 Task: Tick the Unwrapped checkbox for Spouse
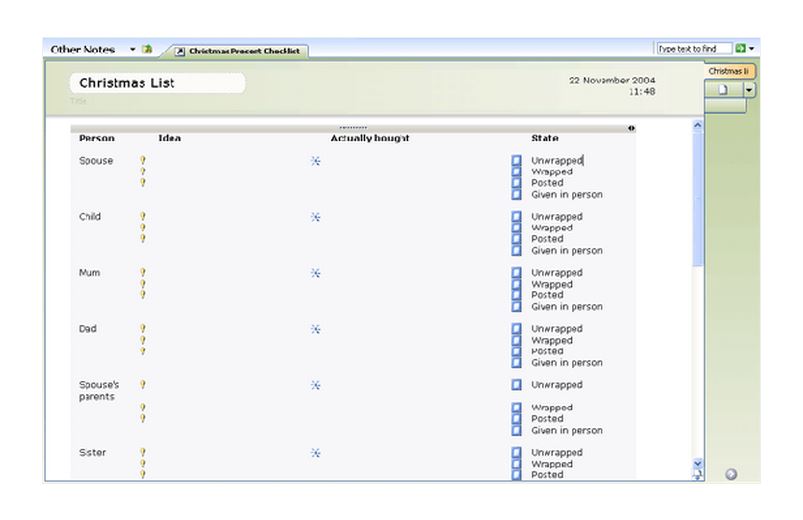(517, 160)
